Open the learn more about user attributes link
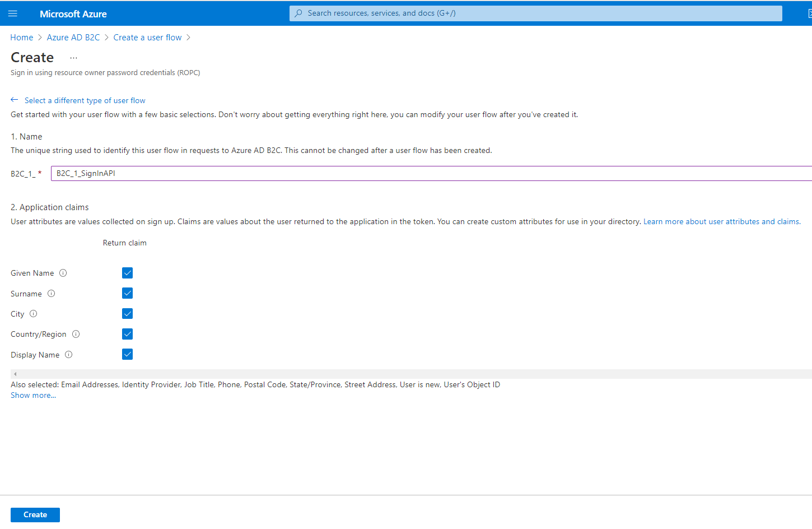The image size is (812, 529). [x=721, y=221]
